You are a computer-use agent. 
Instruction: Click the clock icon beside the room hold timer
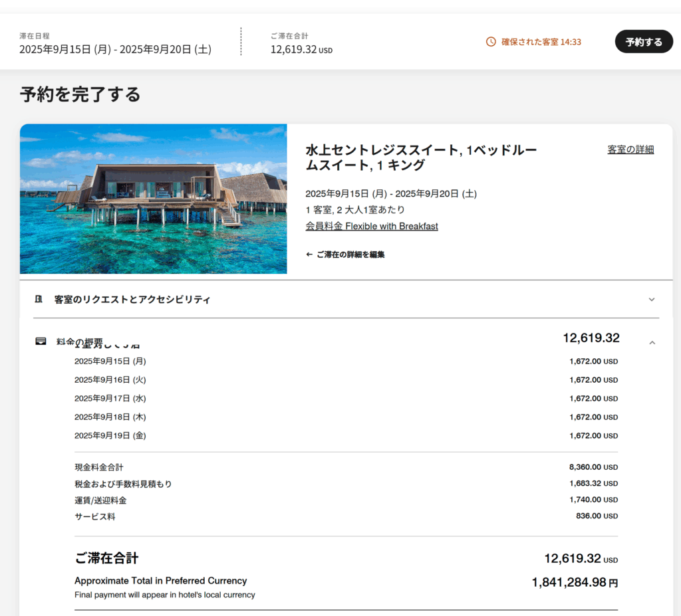(x=491, y=42)
